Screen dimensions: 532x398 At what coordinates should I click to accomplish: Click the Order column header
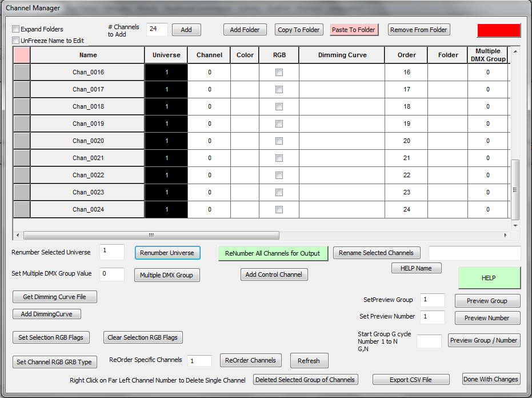(406, 55)
